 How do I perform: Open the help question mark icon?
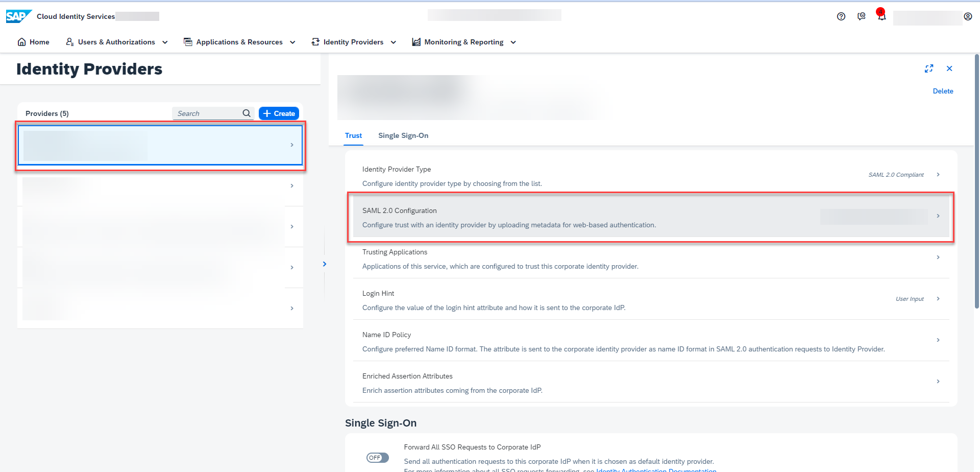841,16
